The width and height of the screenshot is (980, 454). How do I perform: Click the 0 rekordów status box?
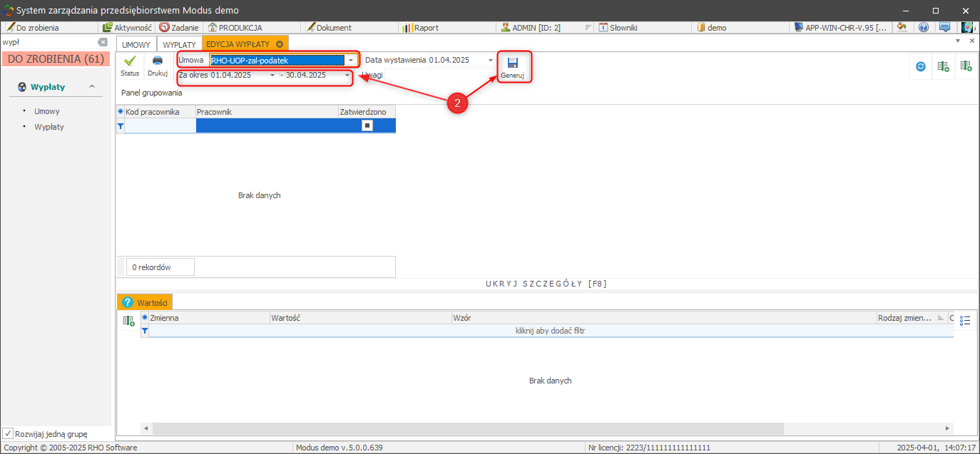160,267
